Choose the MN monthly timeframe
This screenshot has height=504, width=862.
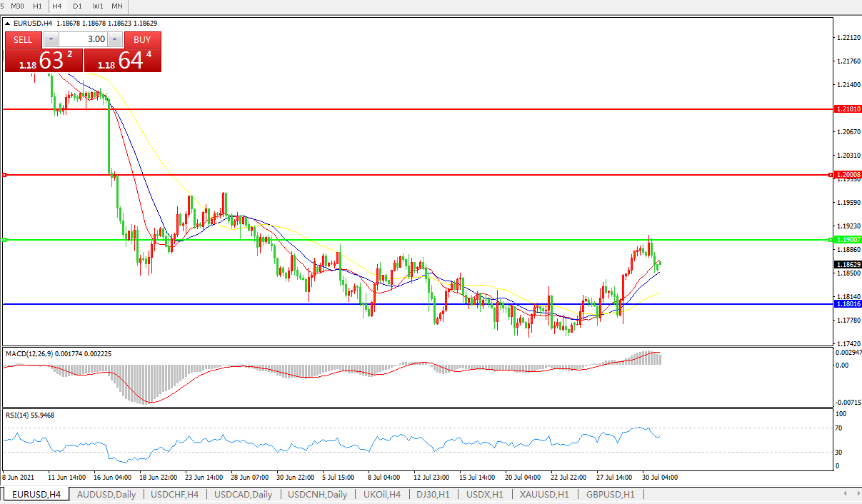click(117, 6)
